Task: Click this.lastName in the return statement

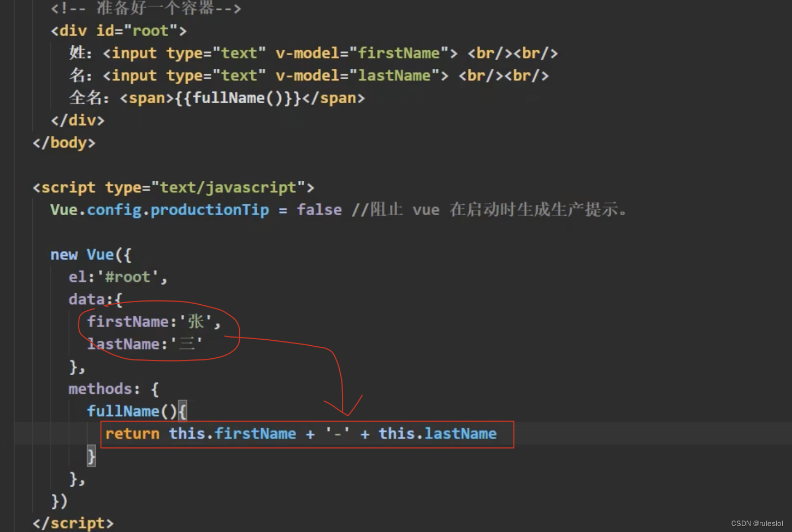Action: [438, 434]
